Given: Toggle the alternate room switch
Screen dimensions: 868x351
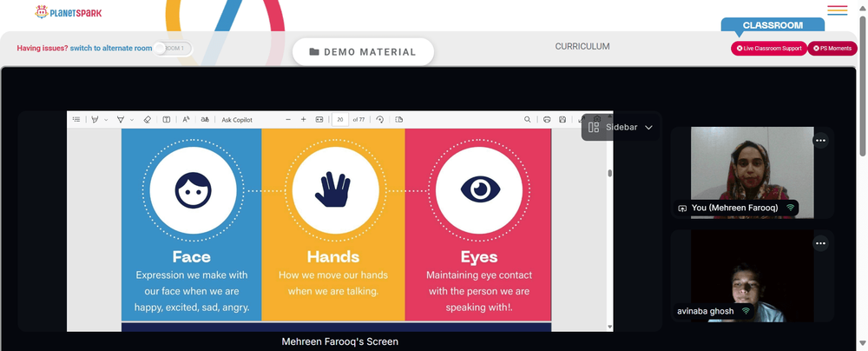Looking at the screenshot, I should [x=172, y=49].
